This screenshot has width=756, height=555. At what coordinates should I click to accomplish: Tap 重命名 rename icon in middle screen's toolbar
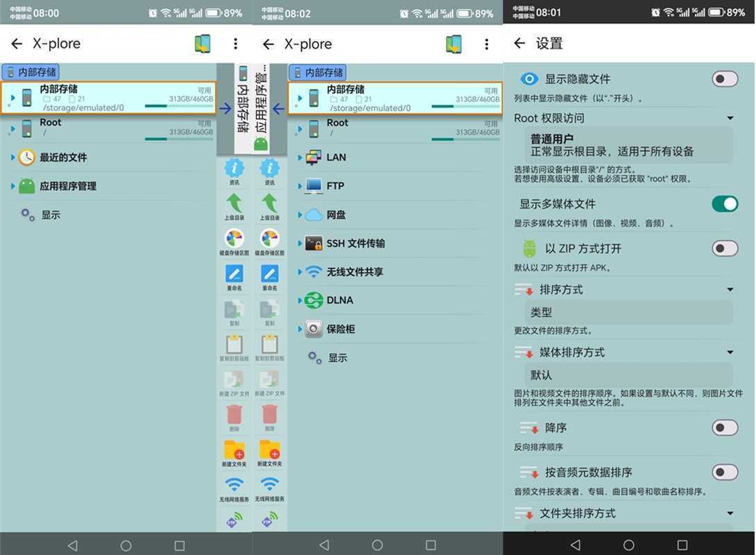point(270,277)
